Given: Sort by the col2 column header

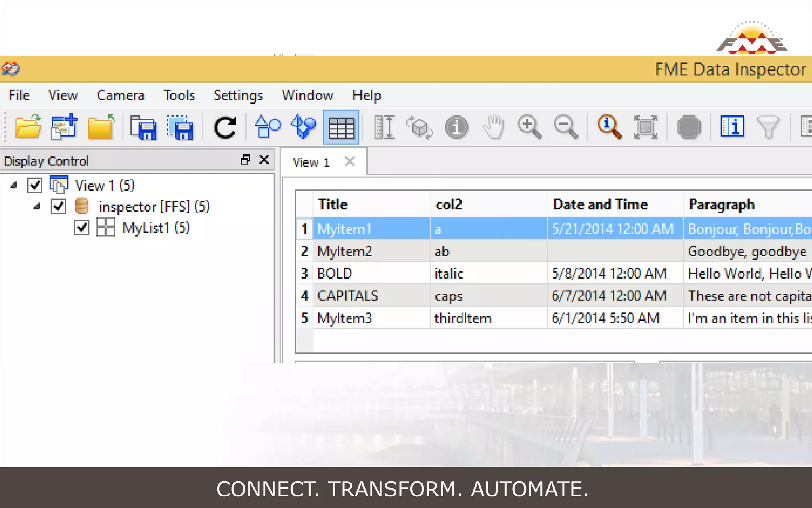Looking at the screenshot, I should pyautogui.click(x=489, y=204).
